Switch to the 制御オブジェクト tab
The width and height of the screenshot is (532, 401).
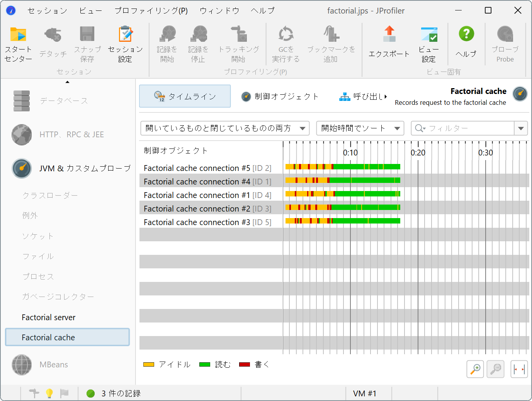pos(280,96)
